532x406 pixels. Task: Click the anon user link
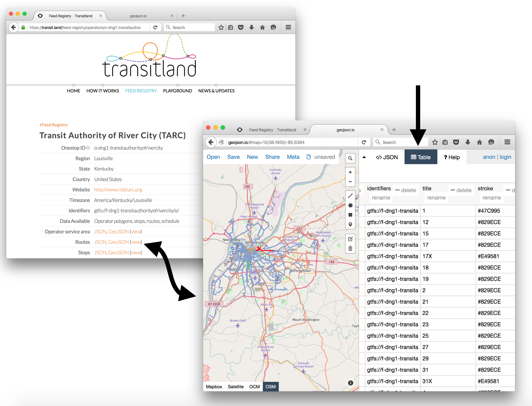(489, 157)
